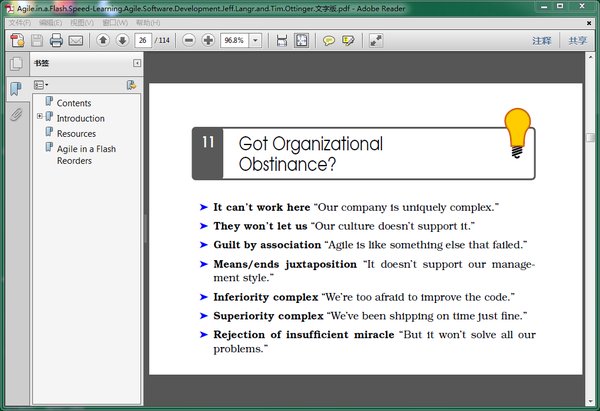The image size is (600, 411).
Task: Click the Email envelope icon
Action: coord(76,40)
